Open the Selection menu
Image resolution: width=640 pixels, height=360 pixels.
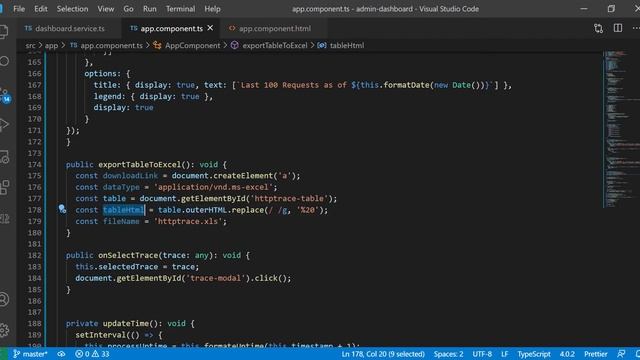click(x=72, y=9)
